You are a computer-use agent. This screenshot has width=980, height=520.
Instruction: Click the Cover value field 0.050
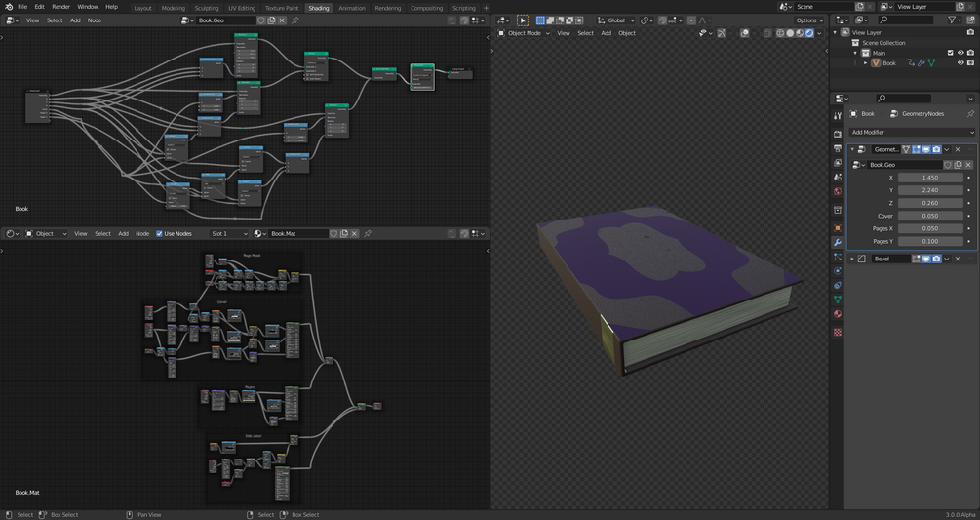(930, 216)
